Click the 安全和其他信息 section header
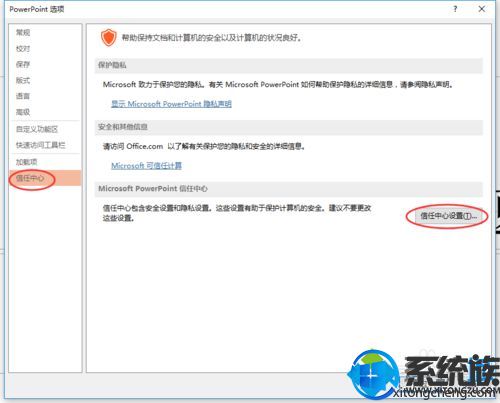The height and width of the screenshot is (403, 500). pyautogui.click(x=289, y=127)
